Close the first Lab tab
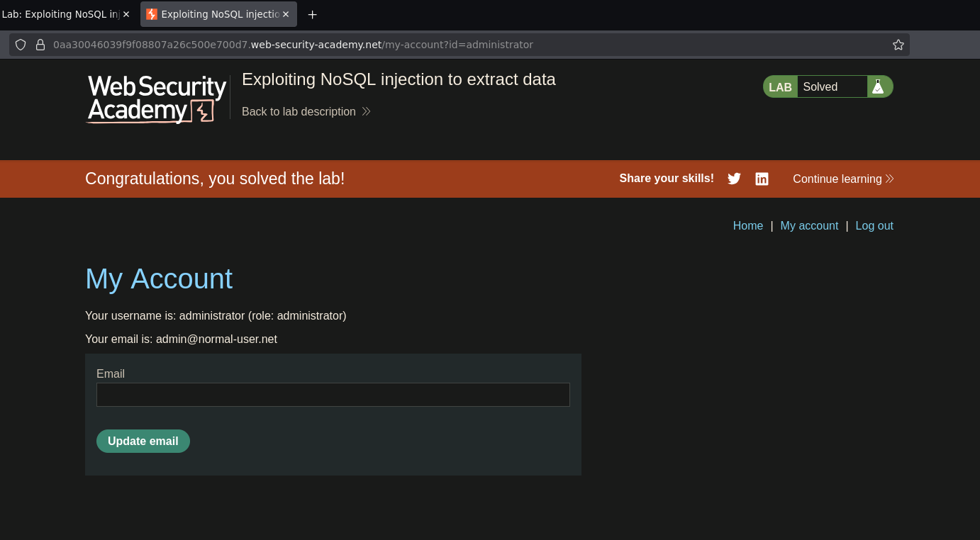 click(126, 14)
